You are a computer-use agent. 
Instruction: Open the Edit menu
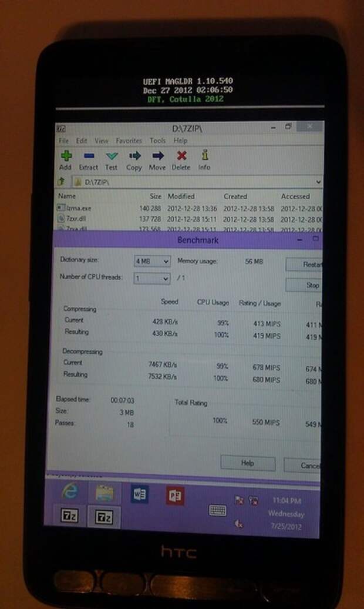coord(82,140)
